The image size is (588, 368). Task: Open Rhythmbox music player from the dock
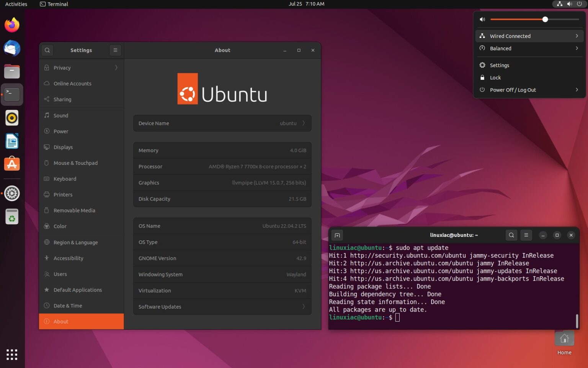(x=11, y=118)
